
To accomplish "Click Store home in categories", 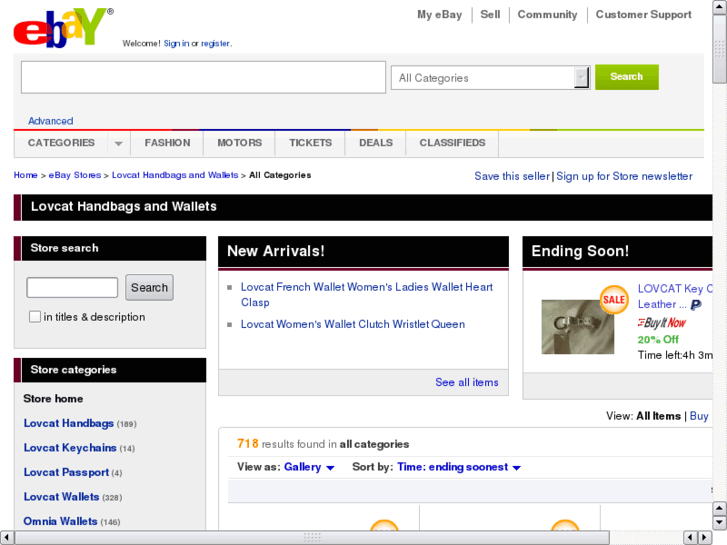I will pyautogui.click(x=53, y=399).
